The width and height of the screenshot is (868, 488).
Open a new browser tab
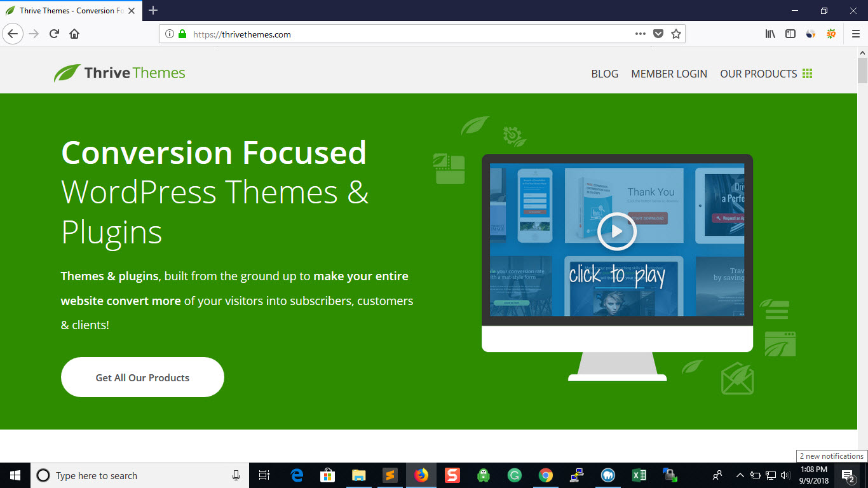point(153,10)
